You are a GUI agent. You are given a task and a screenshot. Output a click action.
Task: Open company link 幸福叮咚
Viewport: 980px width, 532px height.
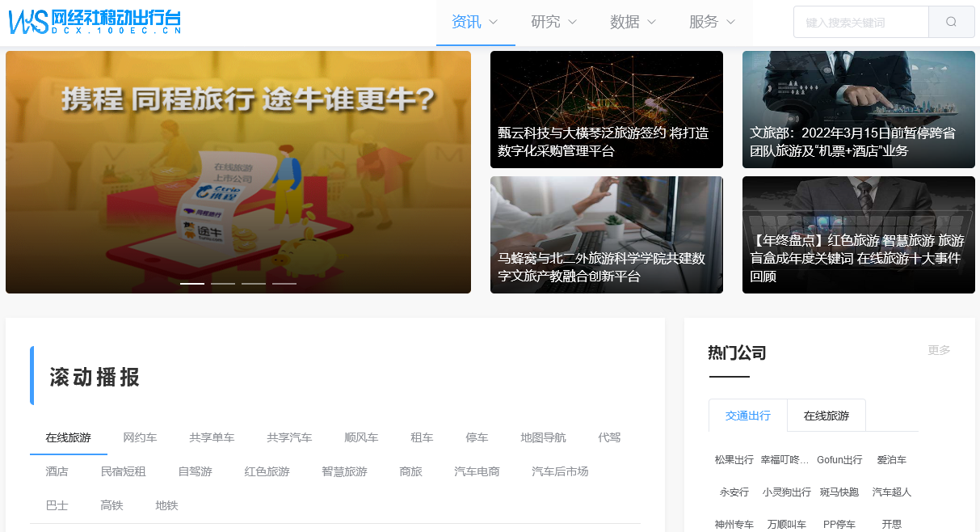click(x=784, y=460)
